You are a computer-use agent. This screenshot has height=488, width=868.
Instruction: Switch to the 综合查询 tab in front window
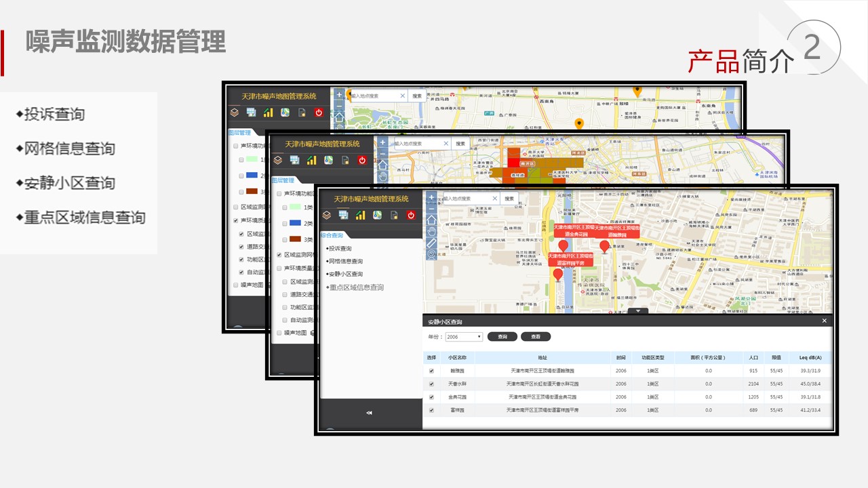(332, 235)
